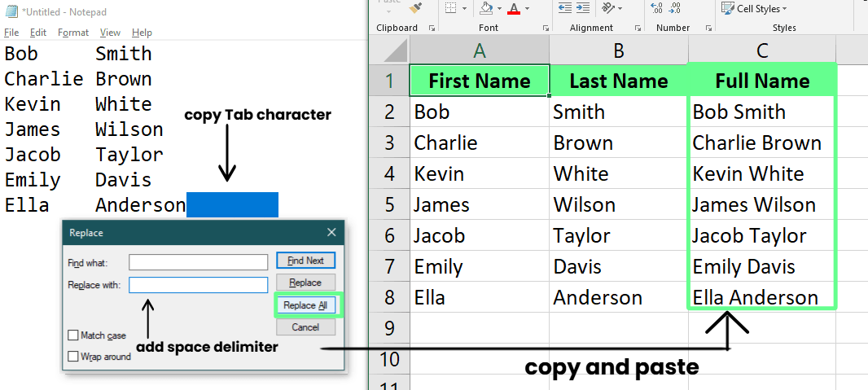Click into the Replace with field
The height and width of the screenshot is (390, 868).
coord(198,286)
